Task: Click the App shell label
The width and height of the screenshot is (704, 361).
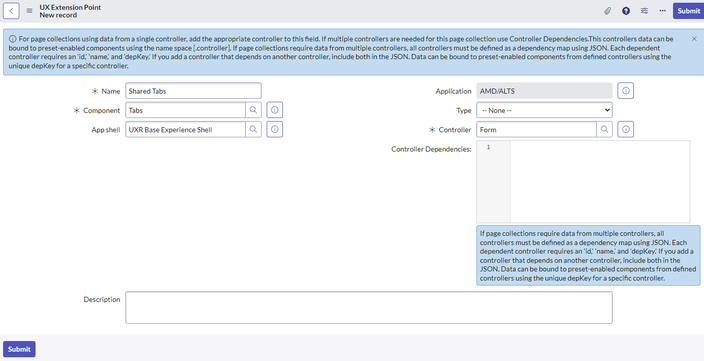Action: [106, 130]
